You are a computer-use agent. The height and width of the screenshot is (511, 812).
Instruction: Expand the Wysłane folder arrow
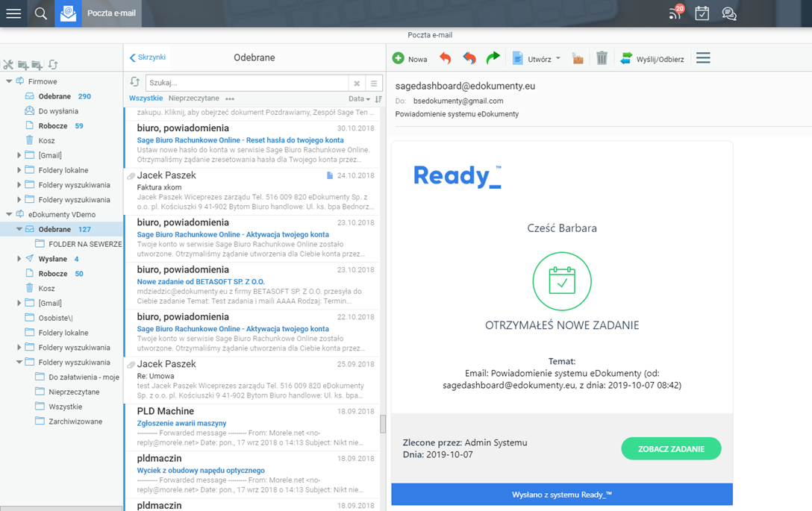(19, 259)
